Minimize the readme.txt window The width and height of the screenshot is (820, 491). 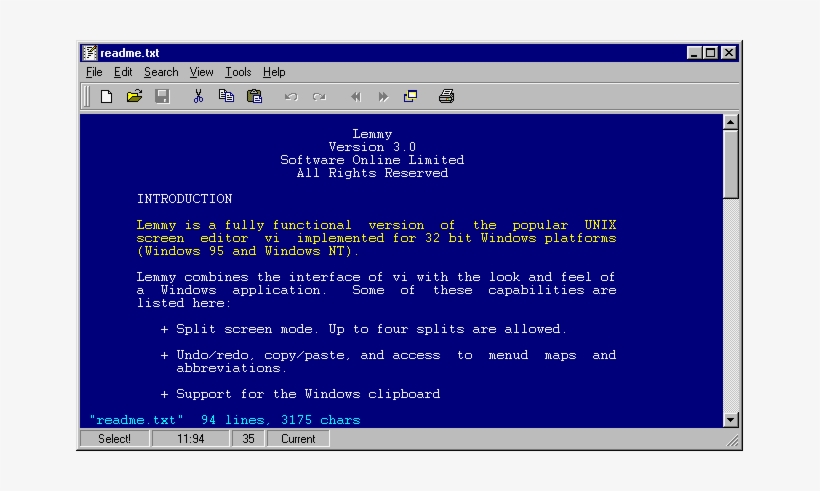[693, 53]
